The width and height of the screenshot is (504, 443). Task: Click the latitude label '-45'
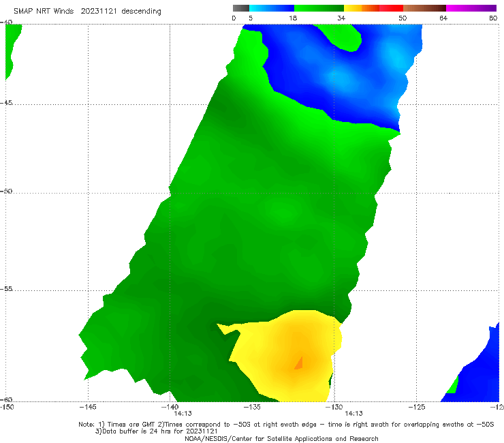6,103
